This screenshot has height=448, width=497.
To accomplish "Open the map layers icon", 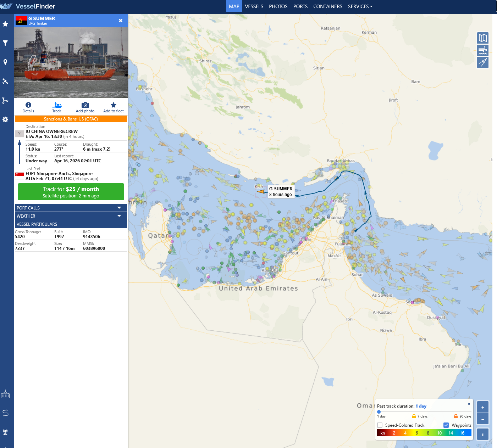I will pos(483,38).
